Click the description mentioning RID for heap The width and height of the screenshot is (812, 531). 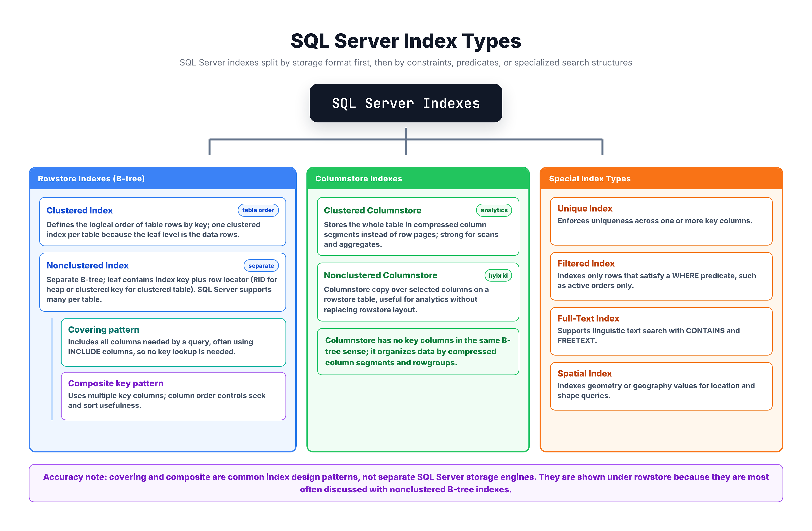(x=162, y=289)
